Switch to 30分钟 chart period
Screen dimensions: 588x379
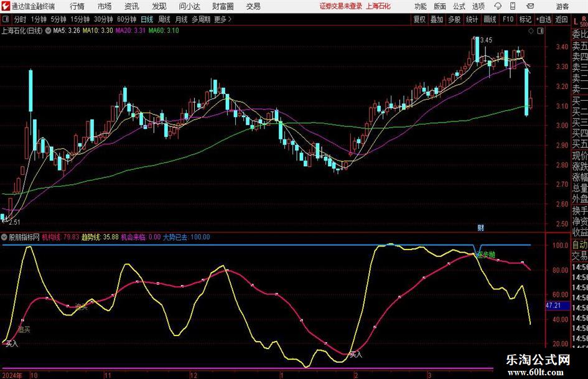(x=103, y=19)
